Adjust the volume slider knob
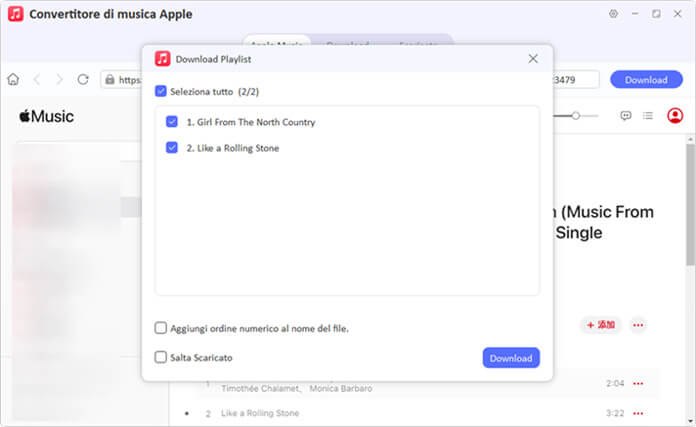This screenshot has width=696, height=427. (x=576, y=116)
